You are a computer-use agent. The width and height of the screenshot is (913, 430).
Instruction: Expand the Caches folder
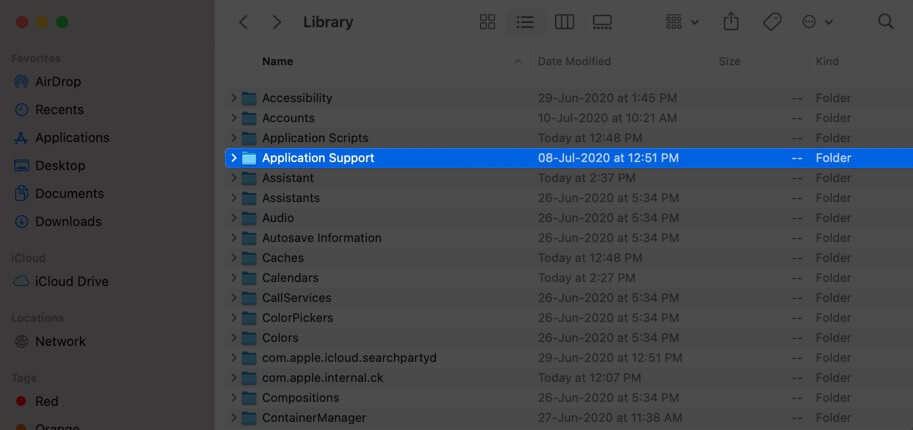pos(233,258)
